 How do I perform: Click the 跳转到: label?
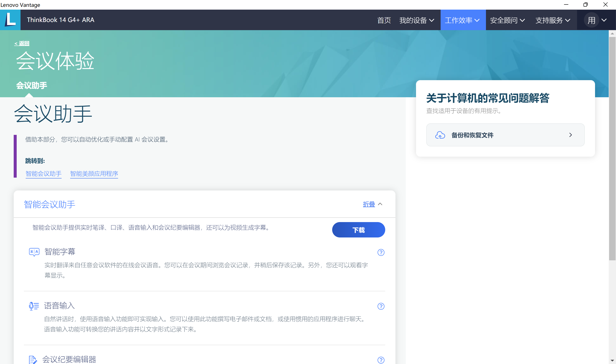(x=35, y=161)
